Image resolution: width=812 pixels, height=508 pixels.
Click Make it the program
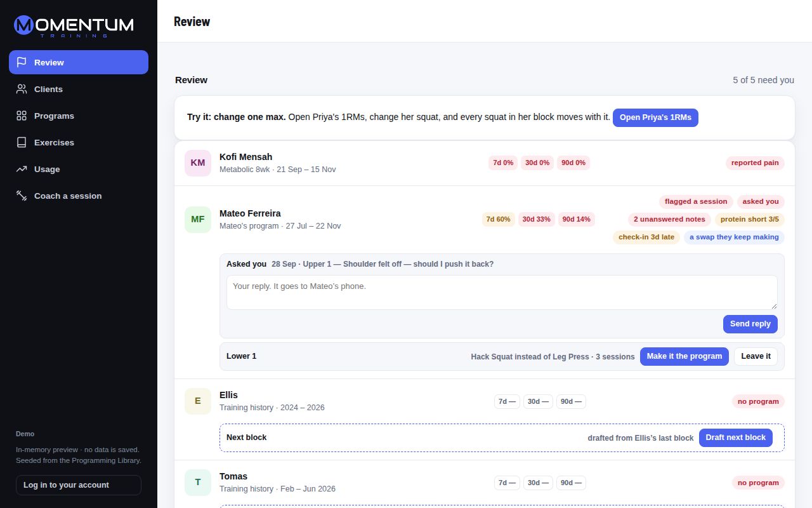(684, 356)
